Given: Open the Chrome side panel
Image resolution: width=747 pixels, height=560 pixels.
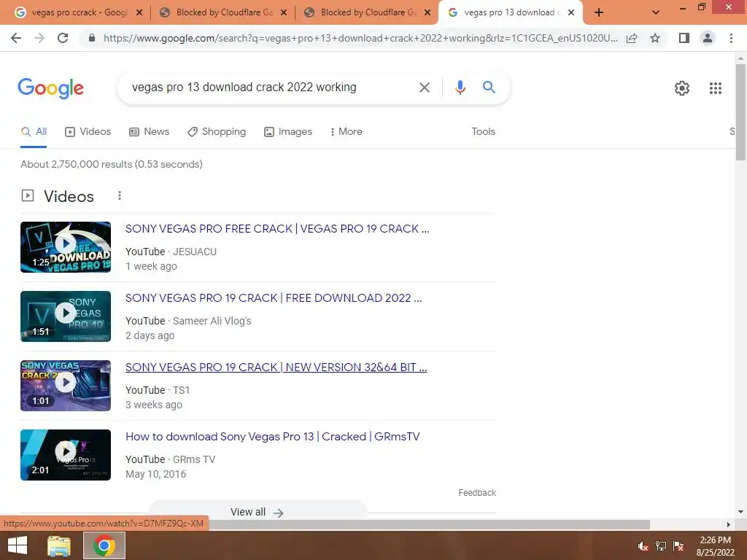Looking at the screenshot, I should [x=684, y=38].
